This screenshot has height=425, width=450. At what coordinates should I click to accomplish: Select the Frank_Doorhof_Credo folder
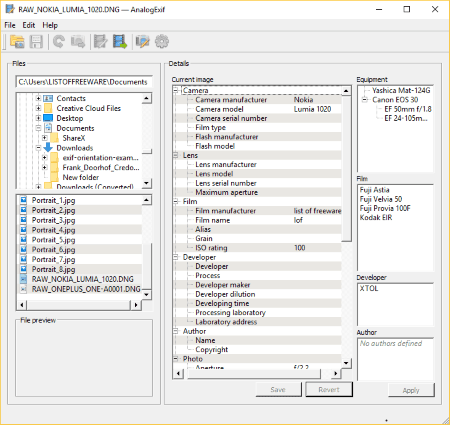pos(101,167)
